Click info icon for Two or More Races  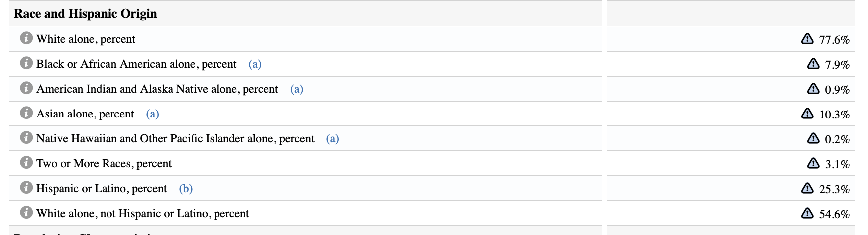point(26,163)
